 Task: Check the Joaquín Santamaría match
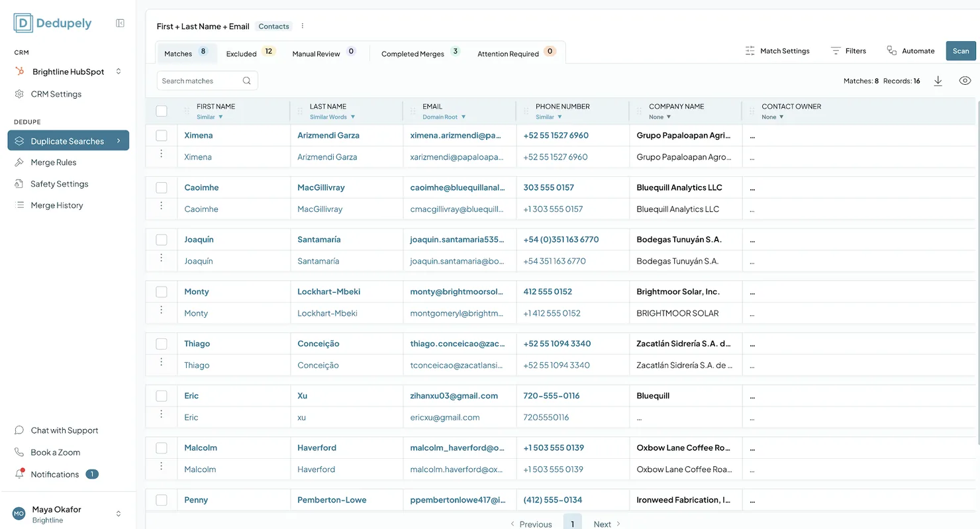[162, 239]
